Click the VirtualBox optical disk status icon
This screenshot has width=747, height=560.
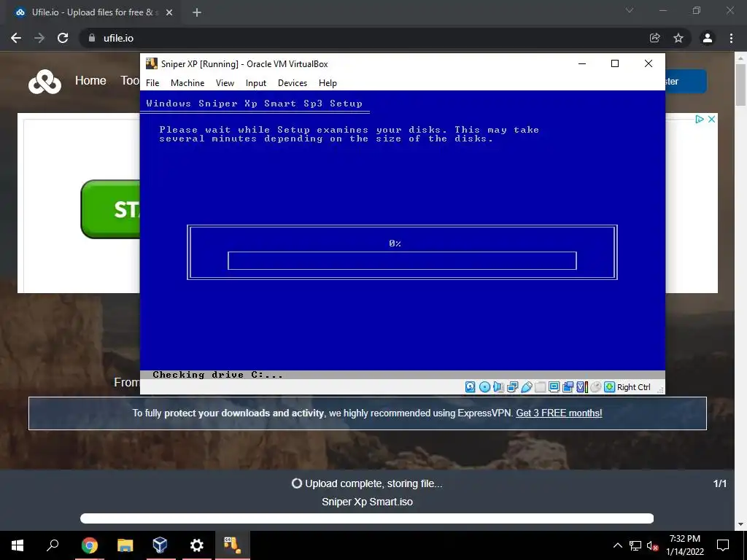[x=484, y=387]
